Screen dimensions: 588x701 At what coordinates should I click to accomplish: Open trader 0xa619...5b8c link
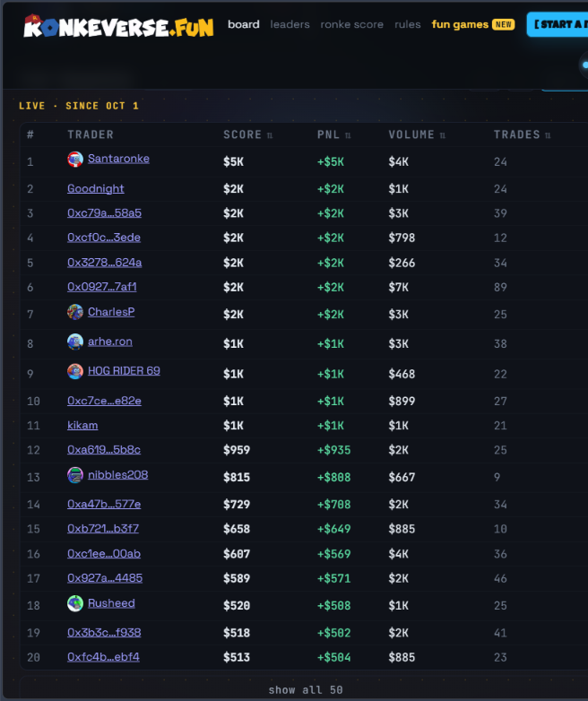104,449
